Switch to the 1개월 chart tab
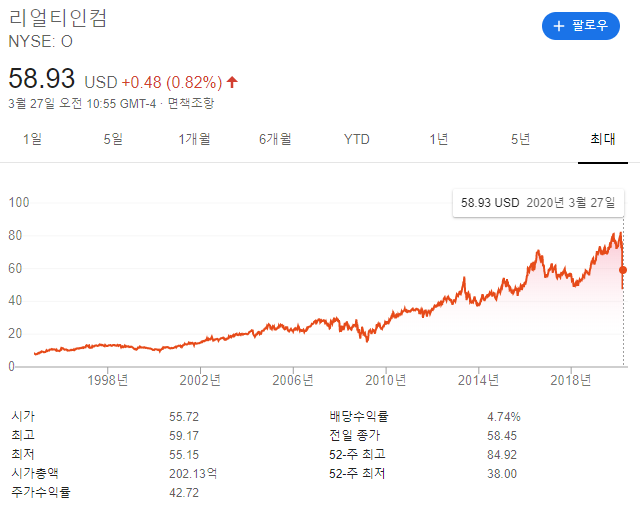The width and height of the screenshot is (640, 507). (x=194, y=139)
